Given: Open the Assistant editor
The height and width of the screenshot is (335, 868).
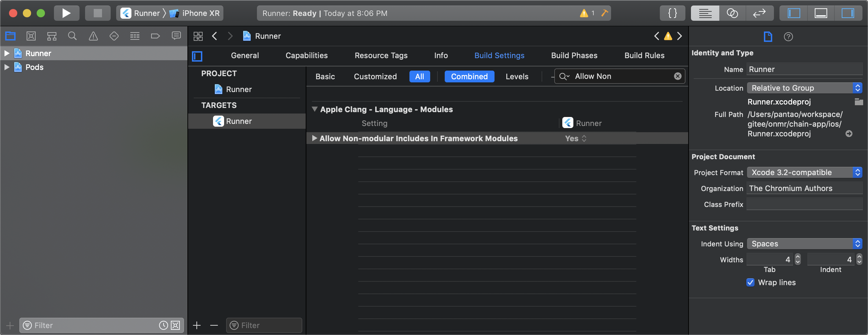Looking at the screenshot, I should coord(732,13).
